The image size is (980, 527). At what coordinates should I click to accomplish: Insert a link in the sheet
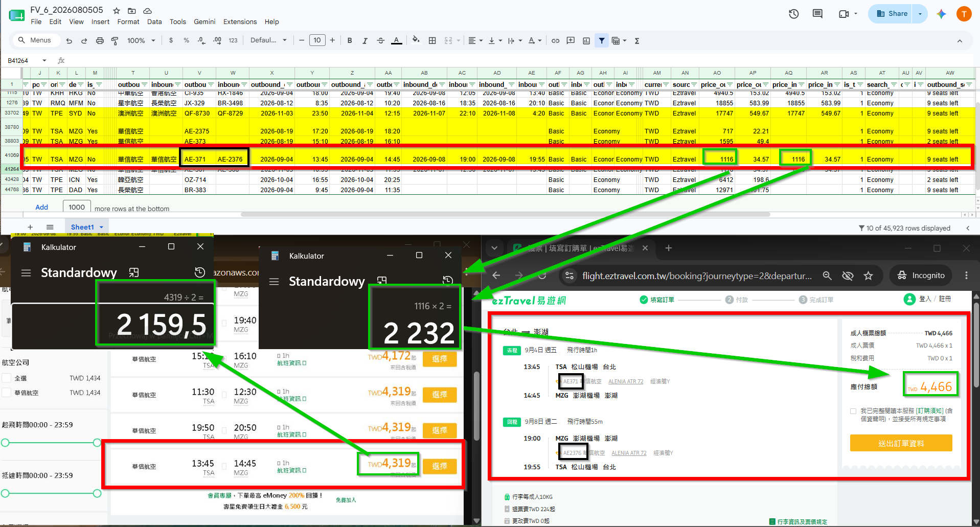coord(555,41)
